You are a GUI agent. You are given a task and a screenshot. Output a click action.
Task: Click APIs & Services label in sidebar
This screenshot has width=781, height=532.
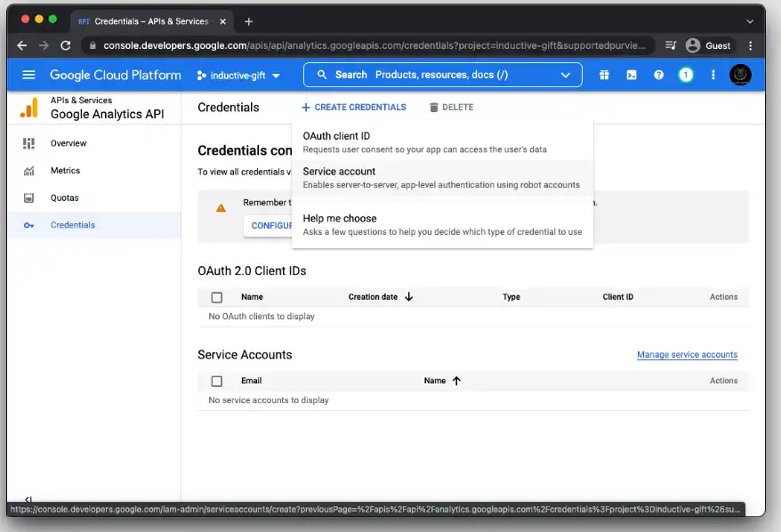[x=81, y=101]
